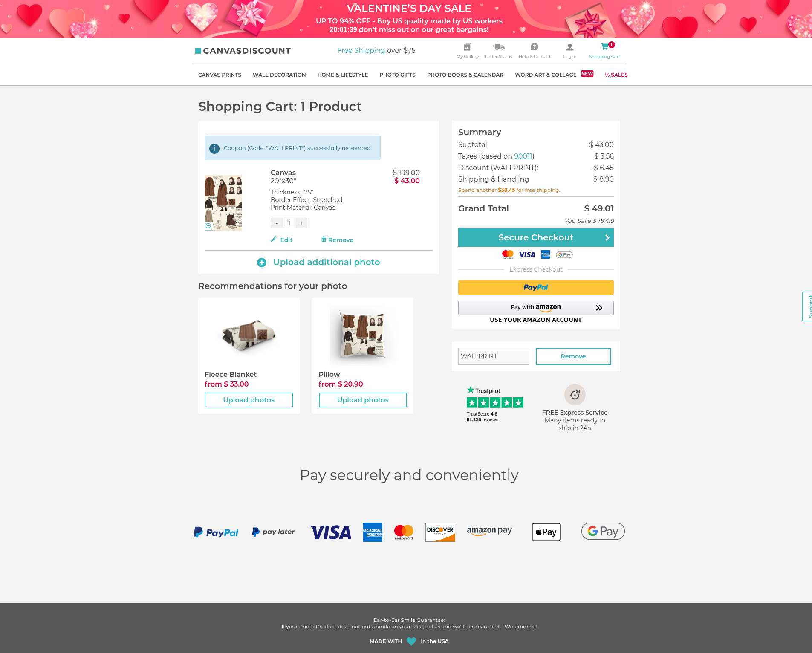Increase canvas quantity with plus button

301,223
